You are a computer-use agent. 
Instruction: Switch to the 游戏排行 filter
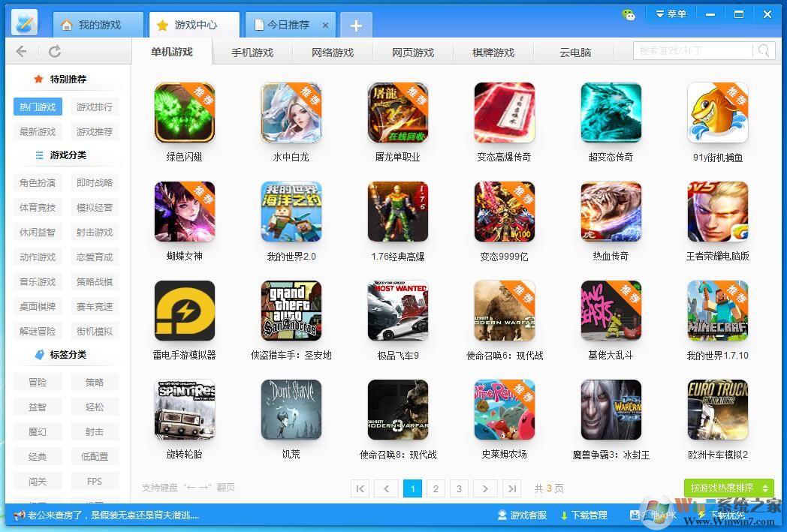pos(94,106)
